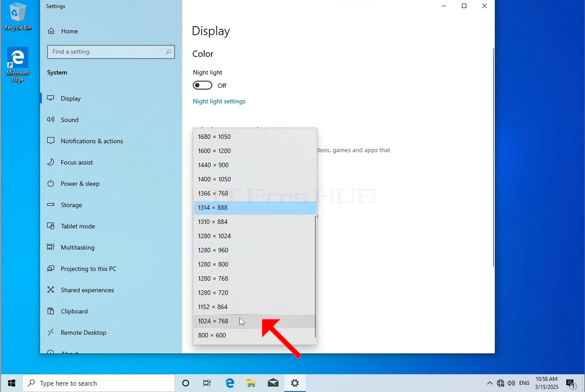Viewport: 585px width, 392px height.
Task: Choose 1280 × 800 resolution option
Action: point(254,264)
